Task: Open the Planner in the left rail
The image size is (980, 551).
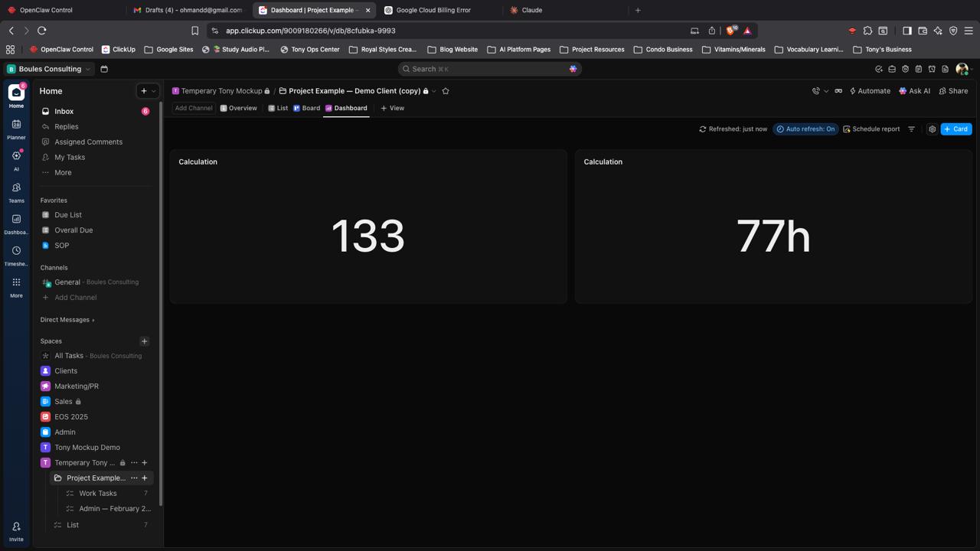Action: (16, 129)
